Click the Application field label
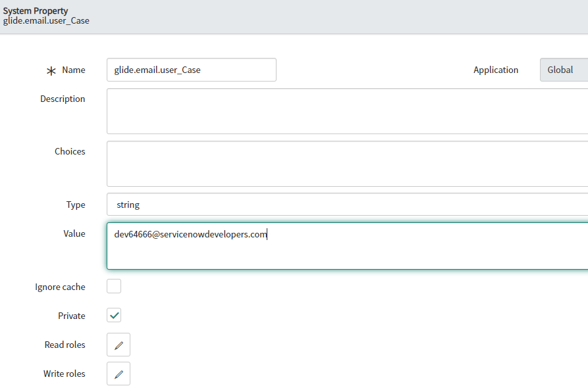This screenshot has width=588, height=390. pos(496,70)
